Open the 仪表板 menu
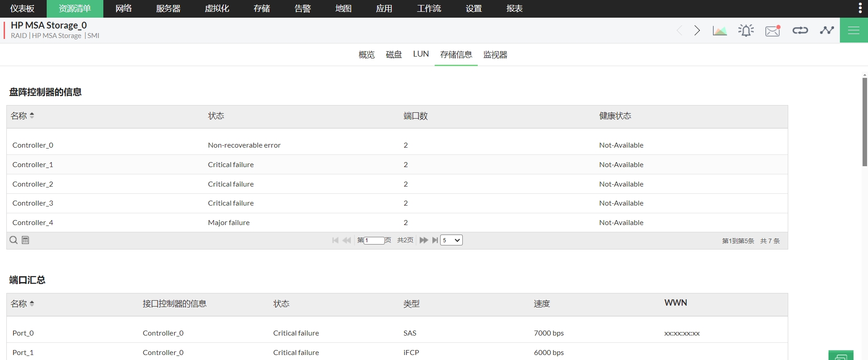The image size is (868, 360). [22, 9]
